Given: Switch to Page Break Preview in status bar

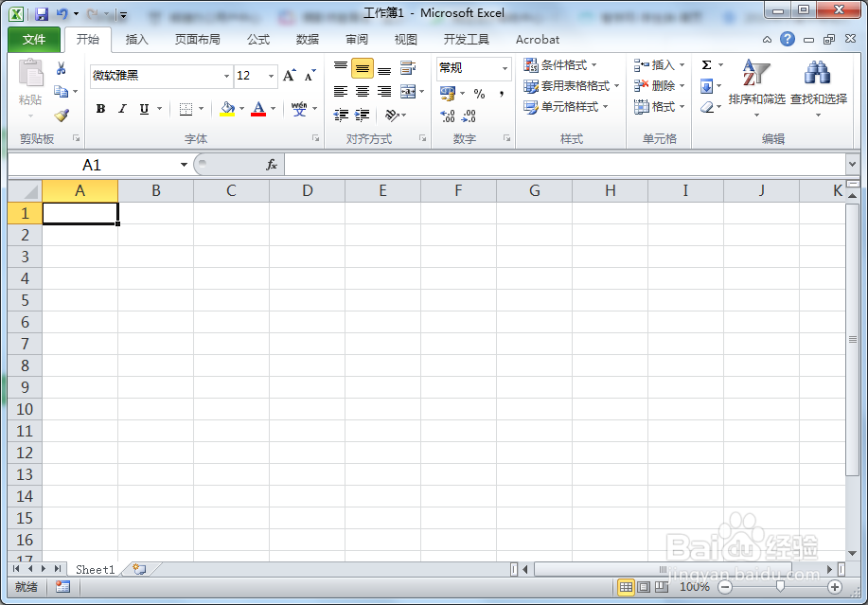Looking at the screenshot, I should [x=661, y=587].
